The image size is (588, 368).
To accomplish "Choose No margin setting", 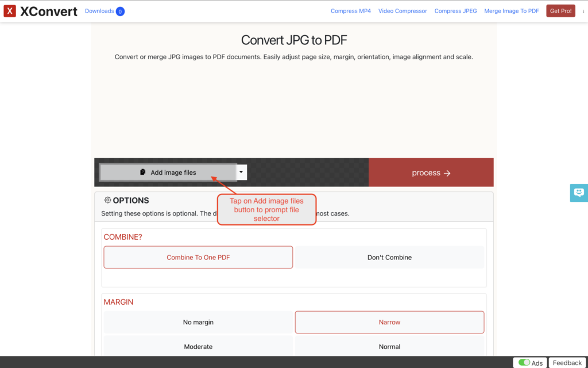I will [198, 323].
